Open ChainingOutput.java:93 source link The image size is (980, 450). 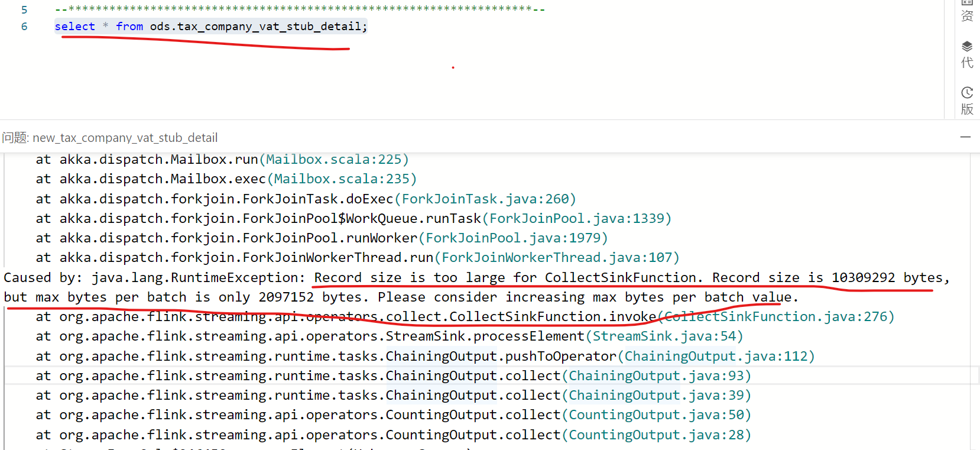pyautogui.click(x=657, y=376)
